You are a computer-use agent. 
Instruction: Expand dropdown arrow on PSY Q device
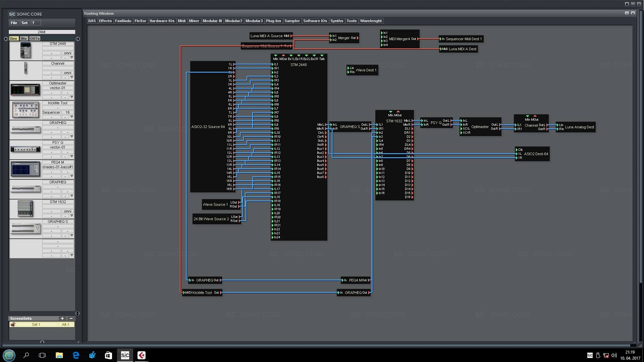coord(71,157)
